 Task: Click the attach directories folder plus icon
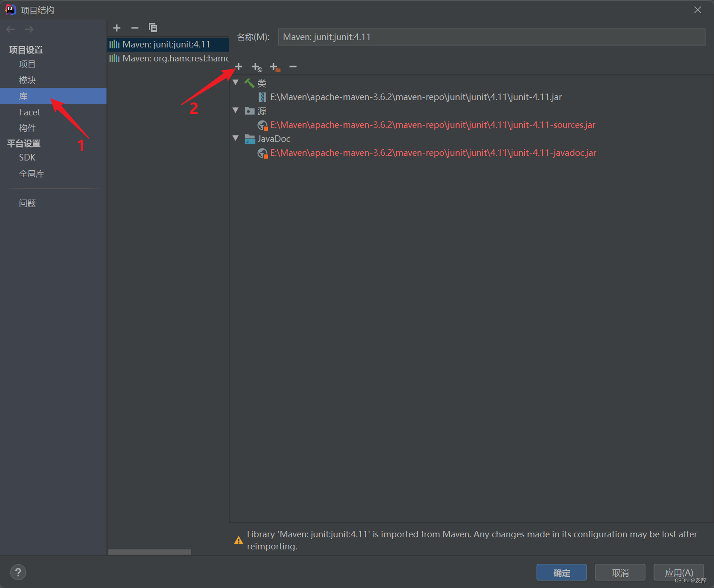[275, 67]
